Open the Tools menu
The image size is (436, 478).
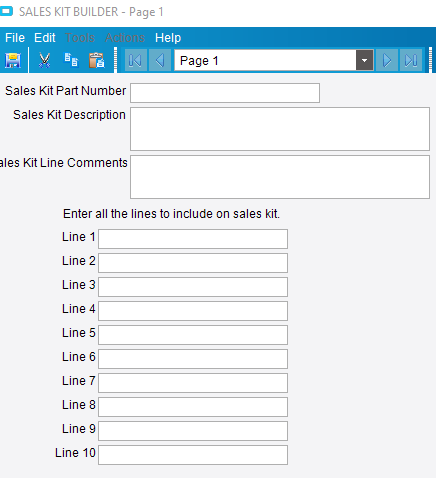(80, 38)
